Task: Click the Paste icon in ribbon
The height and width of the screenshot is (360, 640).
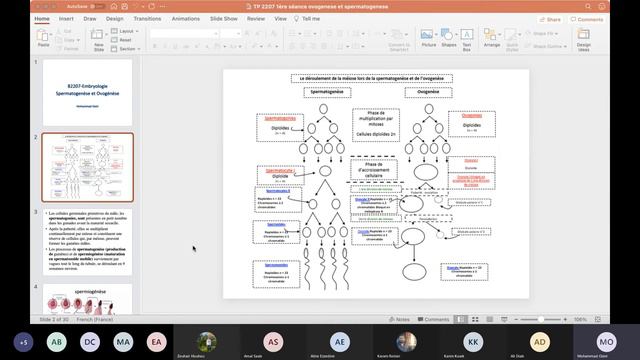Action: click(x=43, y=36)
